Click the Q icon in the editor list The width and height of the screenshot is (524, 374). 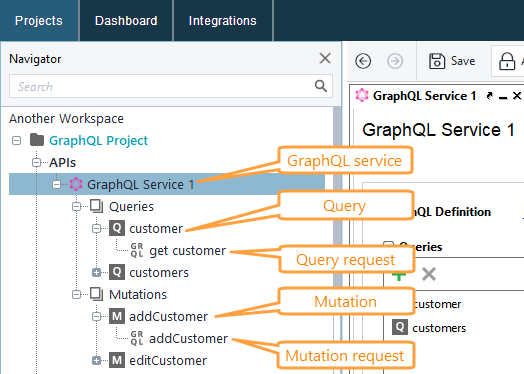click(x=400, y=327)
